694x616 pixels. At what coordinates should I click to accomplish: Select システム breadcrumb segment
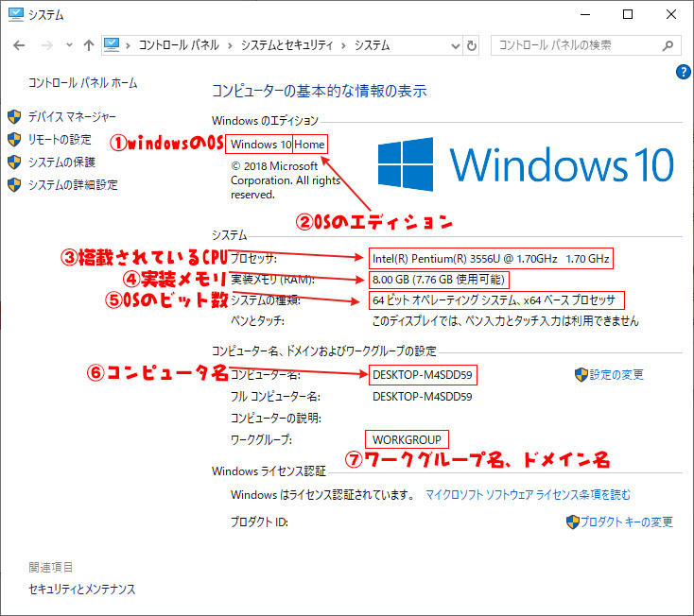pos(372,45)
